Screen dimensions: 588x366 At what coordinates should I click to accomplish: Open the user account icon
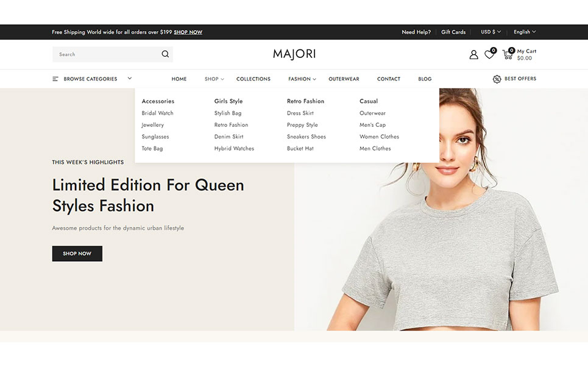[x=473, y=55]
